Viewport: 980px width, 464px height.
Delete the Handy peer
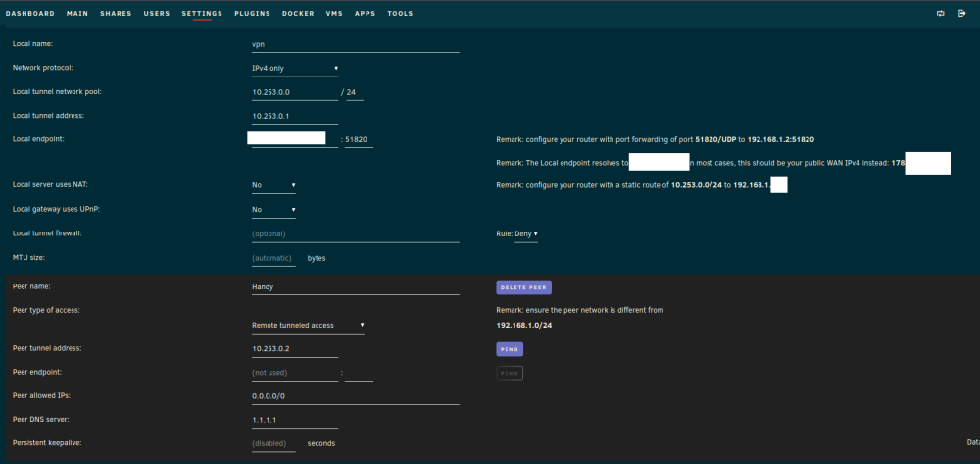click(x=523, y=287)
